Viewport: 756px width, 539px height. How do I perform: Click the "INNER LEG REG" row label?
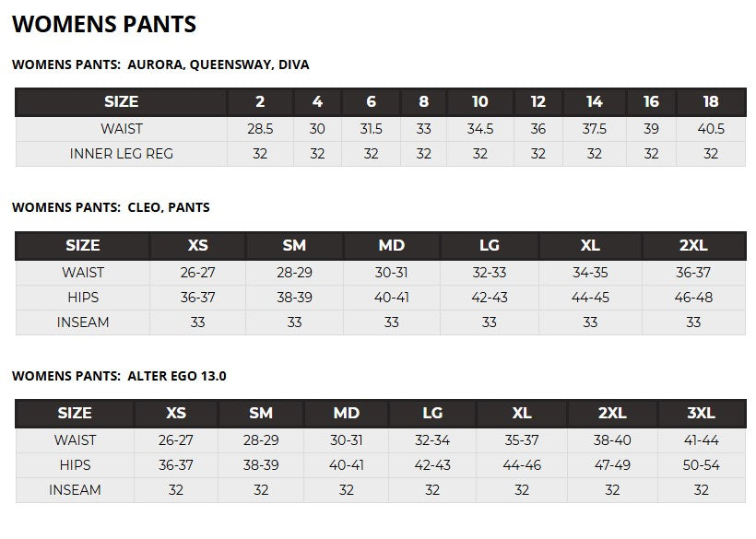point(121,154)
